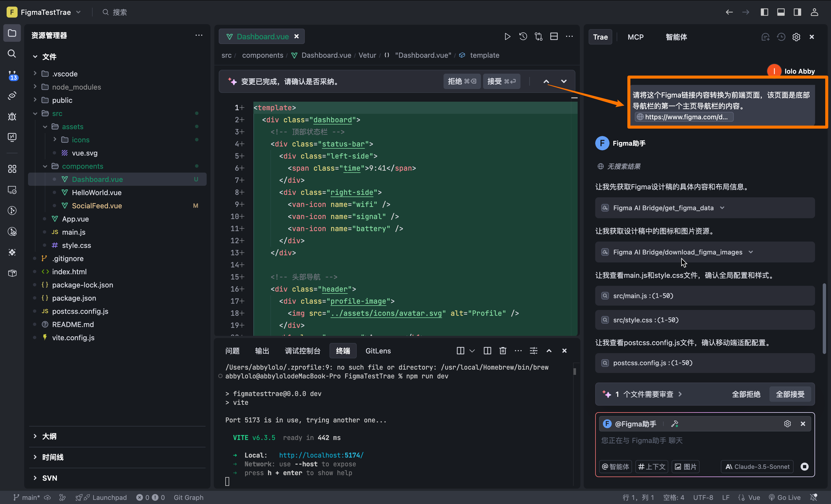The image size is (831, 504).
Task: Close the Dashboard.vue editor tab
Action: tap(297, 37)
